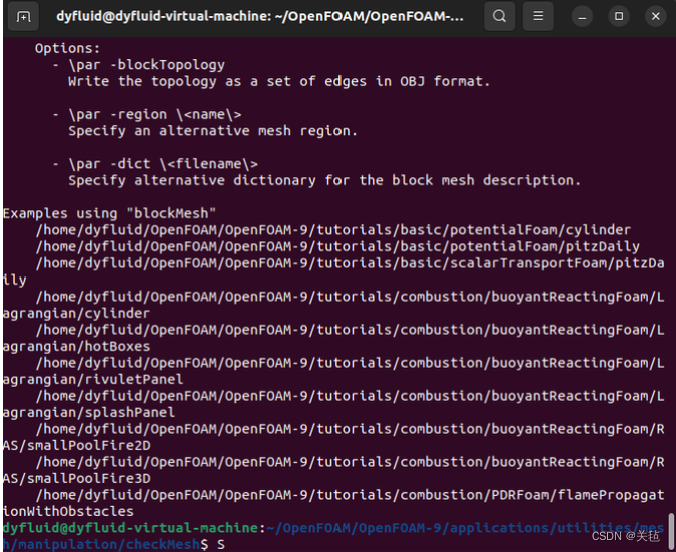Click the 'AS/smallPoolFire2D' line
This screenshot has height=552, width=676.
pos(77,445)
